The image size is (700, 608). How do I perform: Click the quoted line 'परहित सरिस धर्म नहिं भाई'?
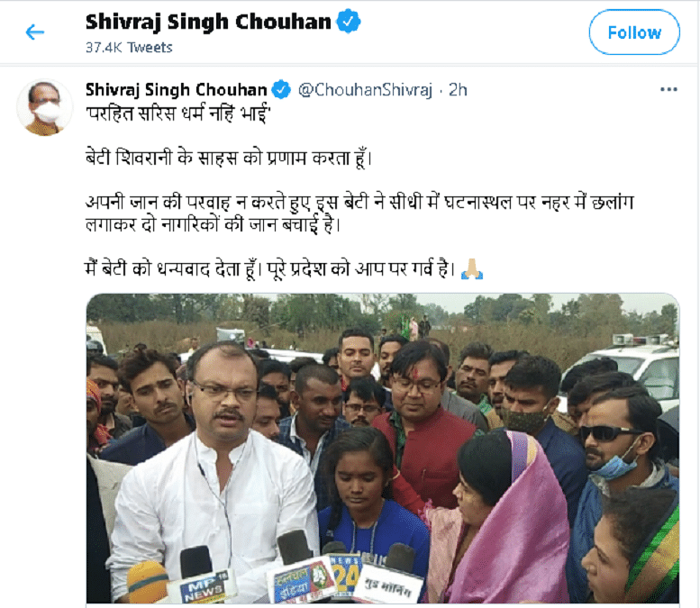click(x=178, y=113)
